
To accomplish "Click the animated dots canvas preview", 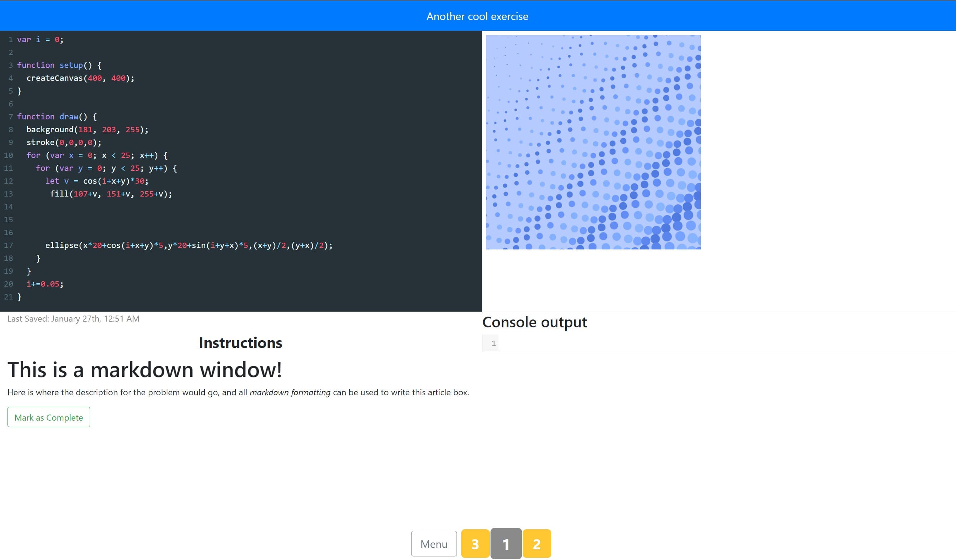I will (x=593, y=142).
